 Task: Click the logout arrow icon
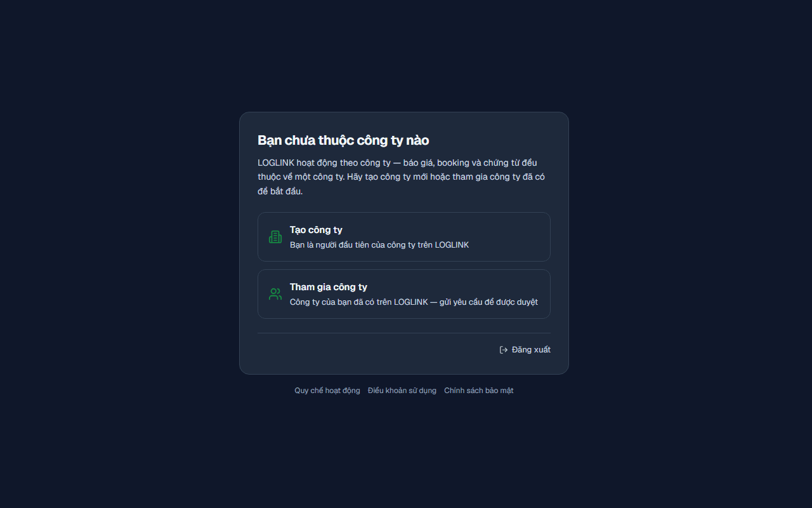tap(504, 350)
